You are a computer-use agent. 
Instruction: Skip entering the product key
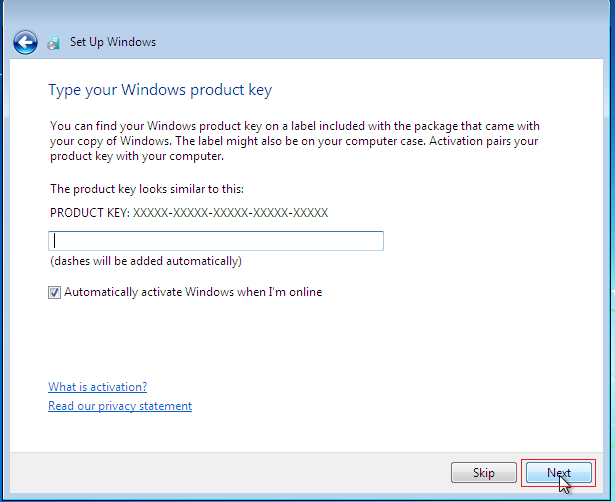coord(484,473)
